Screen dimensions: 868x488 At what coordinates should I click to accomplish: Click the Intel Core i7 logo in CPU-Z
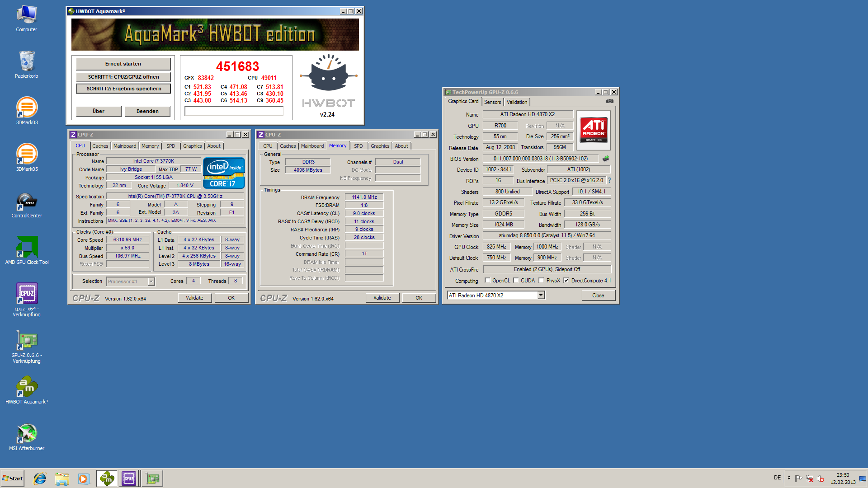click(x=224, y=173)
